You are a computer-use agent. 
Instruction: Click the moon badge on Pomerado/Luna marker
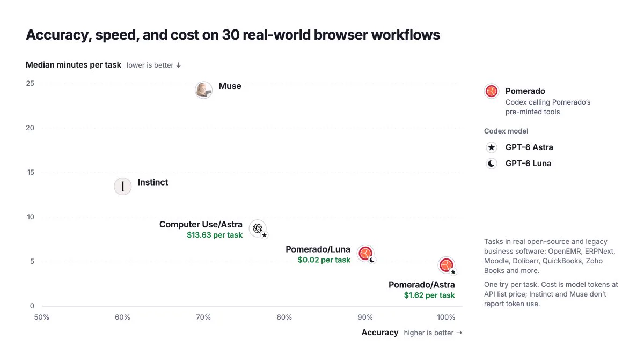pos(372,260)
